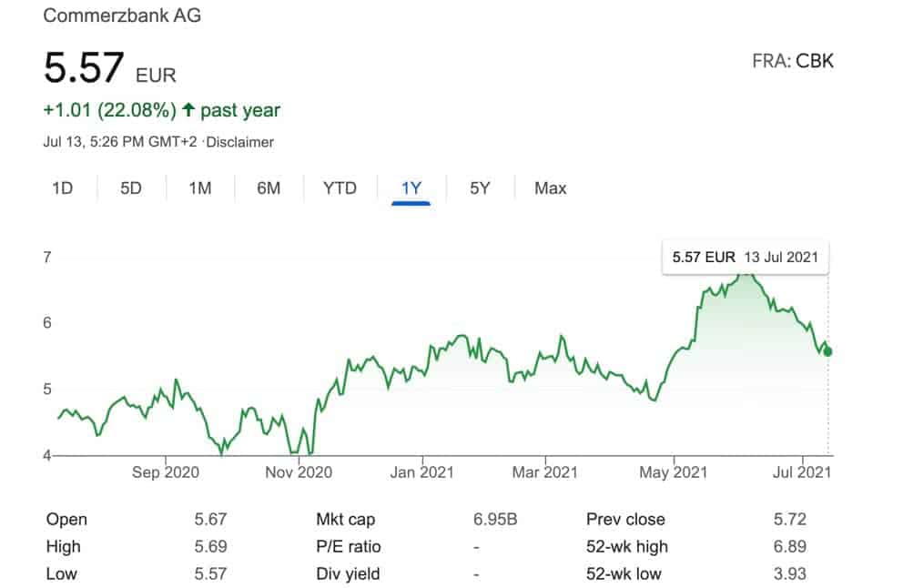Click the Jul 13, 5:26 PM GMT+2 timestamp
Screen dimensions: 903x588
pos(120,142)
